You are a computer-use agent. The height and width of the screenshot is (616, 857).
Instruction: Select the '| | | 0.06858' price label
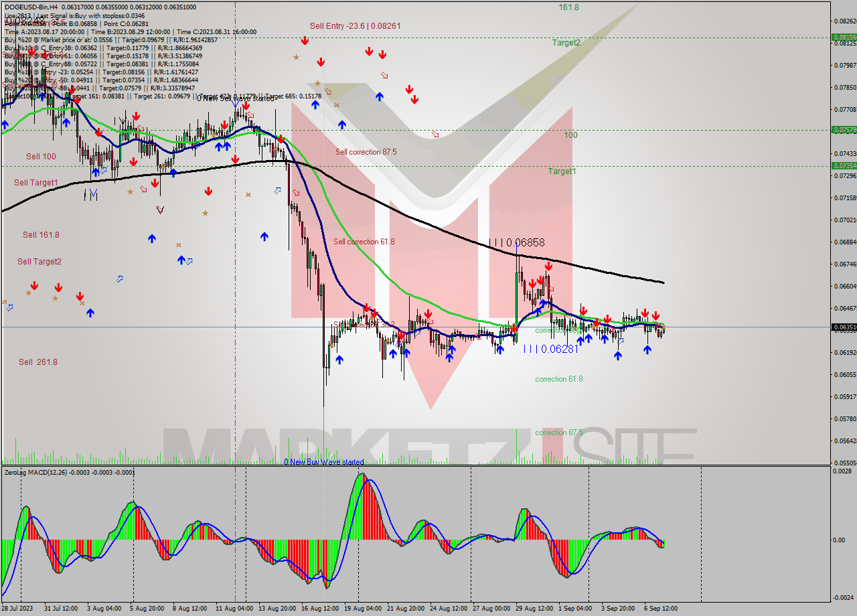click(x=516, y=242)
